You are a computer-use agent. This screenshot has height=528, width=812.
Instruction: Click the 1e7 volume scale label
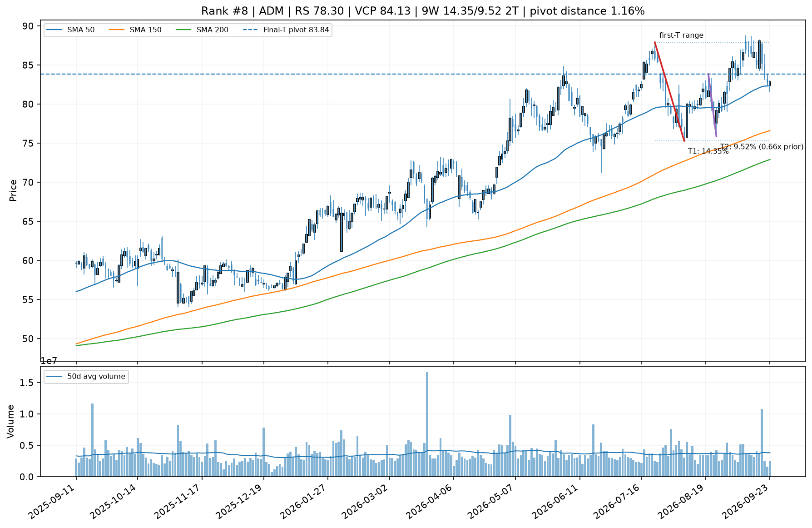click(49, 361)
